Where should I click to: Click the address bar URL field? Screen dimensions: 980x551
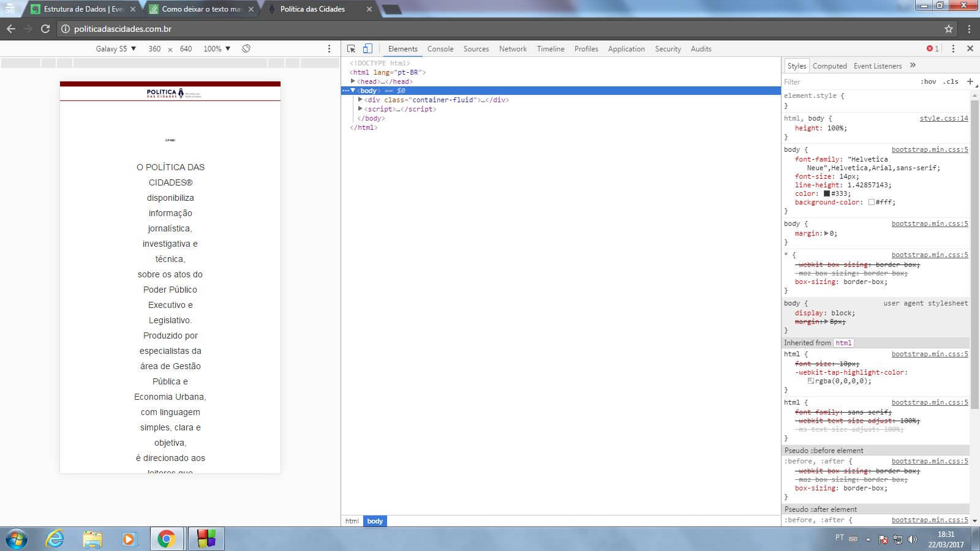click(x=502, y=29)
